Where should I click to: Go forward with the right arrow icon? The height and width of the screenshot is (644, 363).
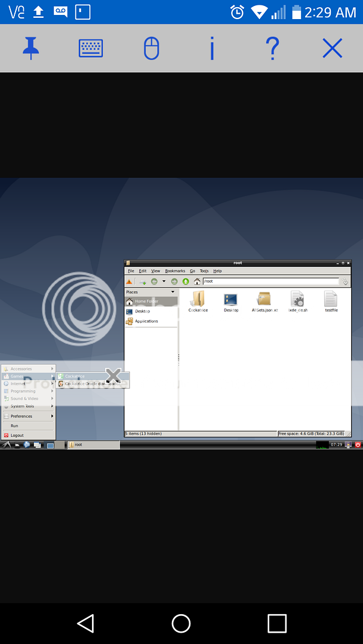(174, 281)
